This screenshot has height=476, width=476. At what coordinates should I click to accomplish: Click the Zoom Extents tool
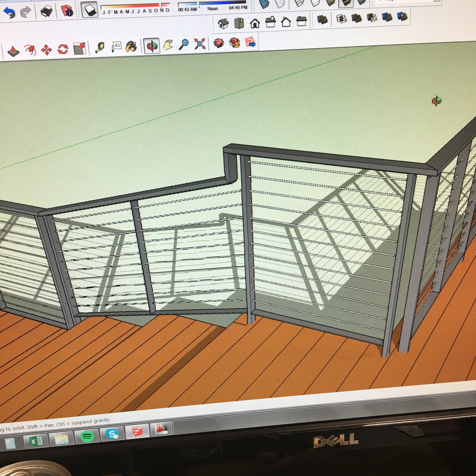[x=200, y=44]
